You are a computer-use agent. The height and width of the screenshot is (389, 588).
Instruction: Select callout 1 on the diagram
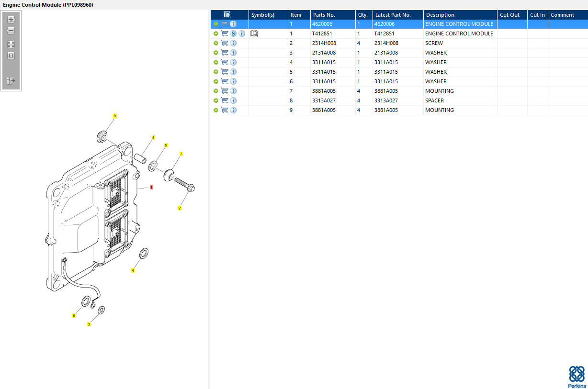(x=151, y=187)
